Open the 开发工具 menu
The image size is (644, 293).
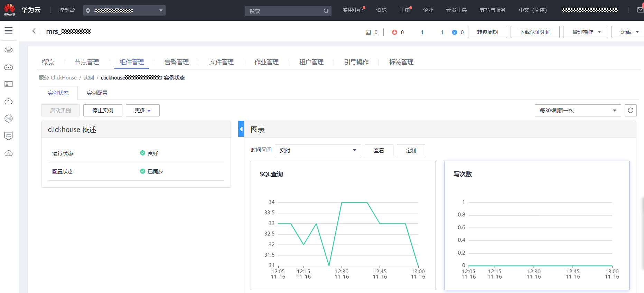456,10
